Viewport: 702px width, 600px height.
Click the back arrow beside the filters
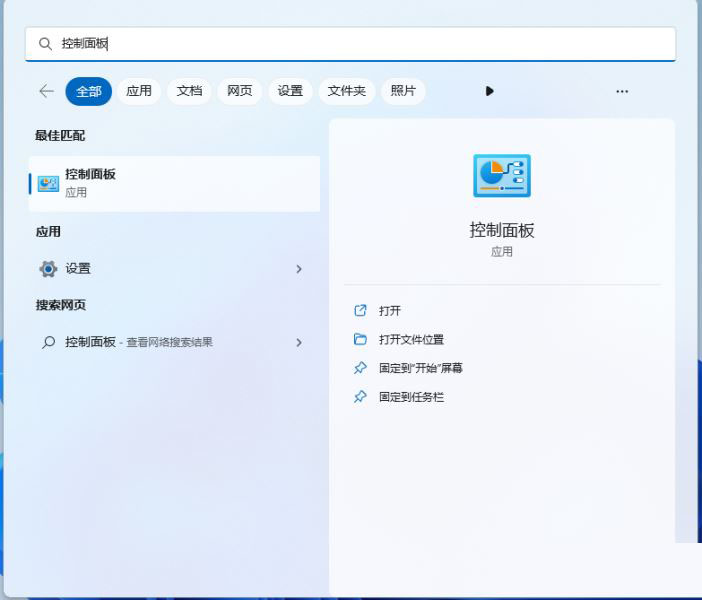pyautogui.click(x=47, y=91)
